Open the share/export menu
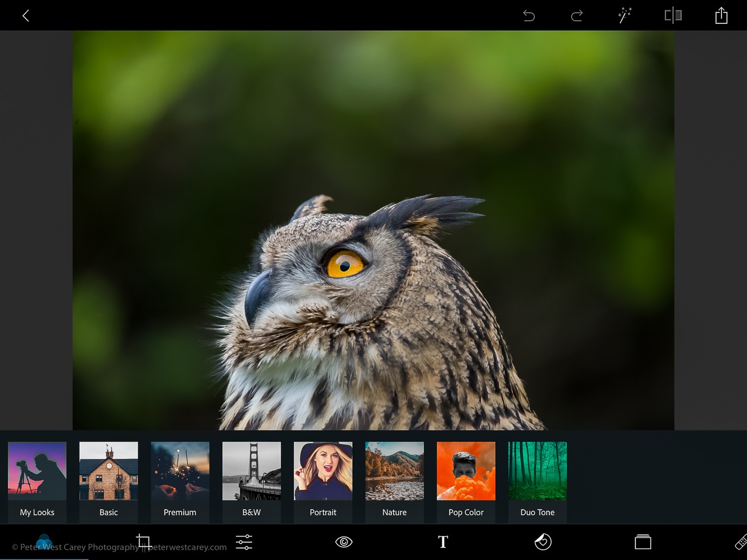747x560 pixels. coord(721,16)
